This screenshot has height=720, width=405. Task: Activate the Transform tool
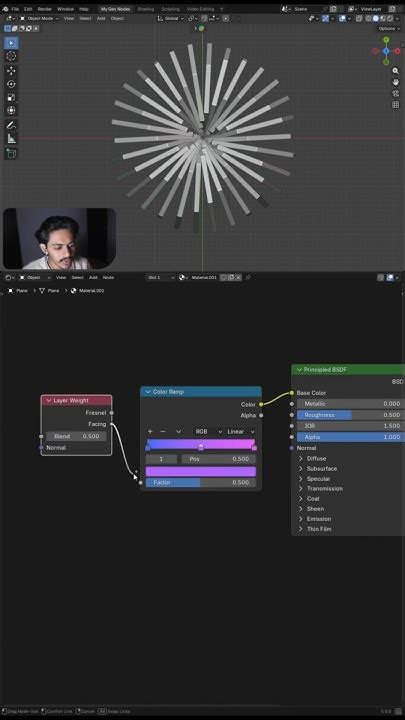(11, 110)
